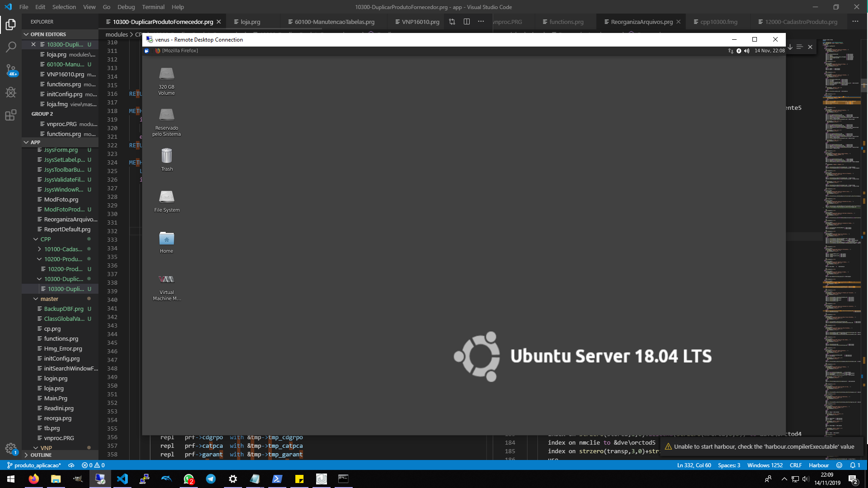Open Telegram from the Windows taskbar
The image size is (868, 488).
[211, 479]
